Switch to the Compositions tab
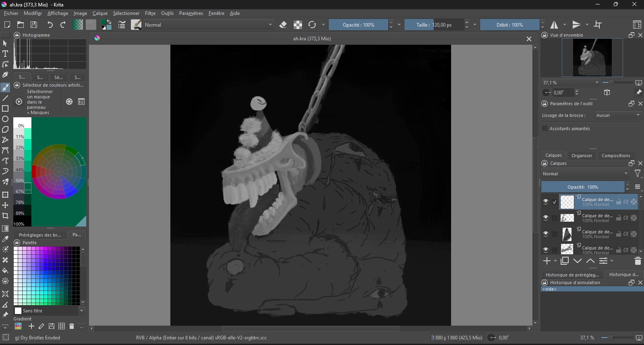The width and height of the screenshot is (644, 345). (615, 156)
